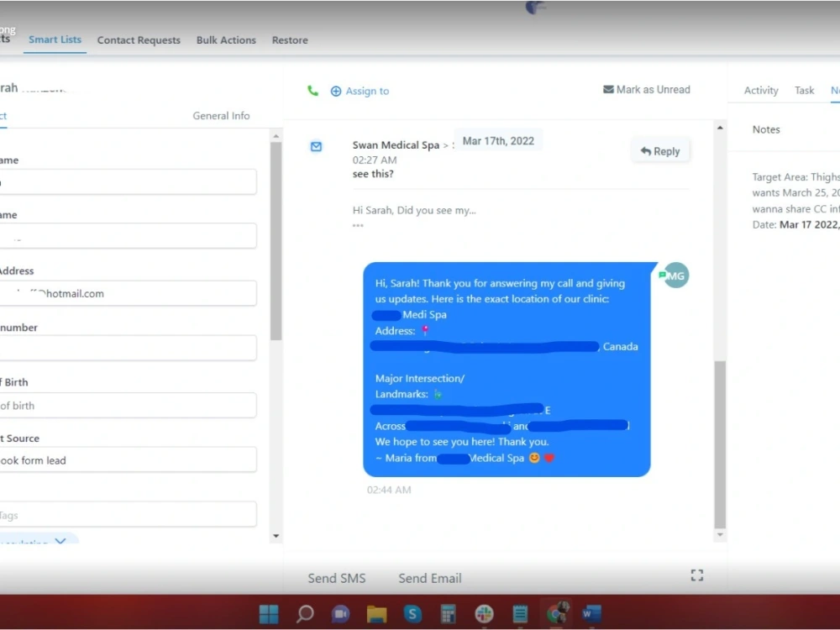Viewport: 840px width, 630px height.
Task: Click the phone number input field
Action: [128, 349]
